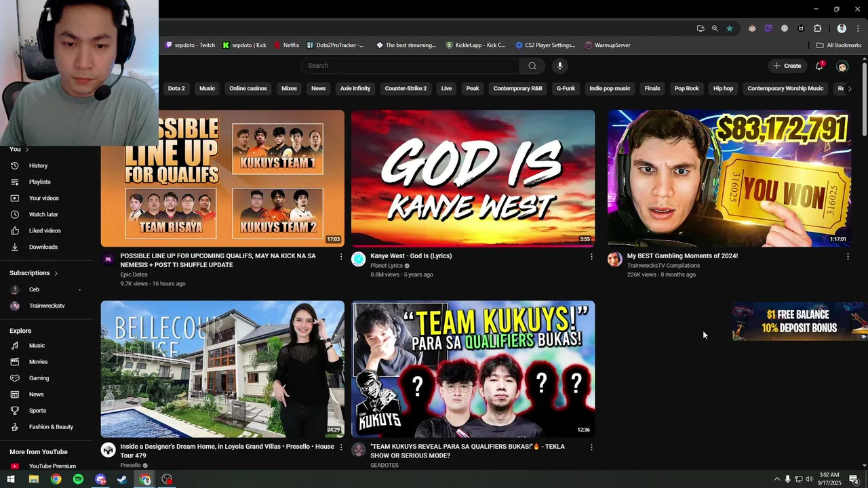Select the Music filter chip
The height and width of the screenshot is (488, 868).
(x=207, y=89)
